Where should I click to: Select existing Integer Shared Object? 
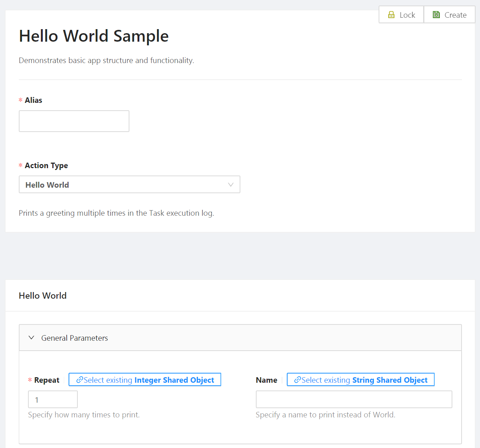pyautogui.click(x=149, y=380)
